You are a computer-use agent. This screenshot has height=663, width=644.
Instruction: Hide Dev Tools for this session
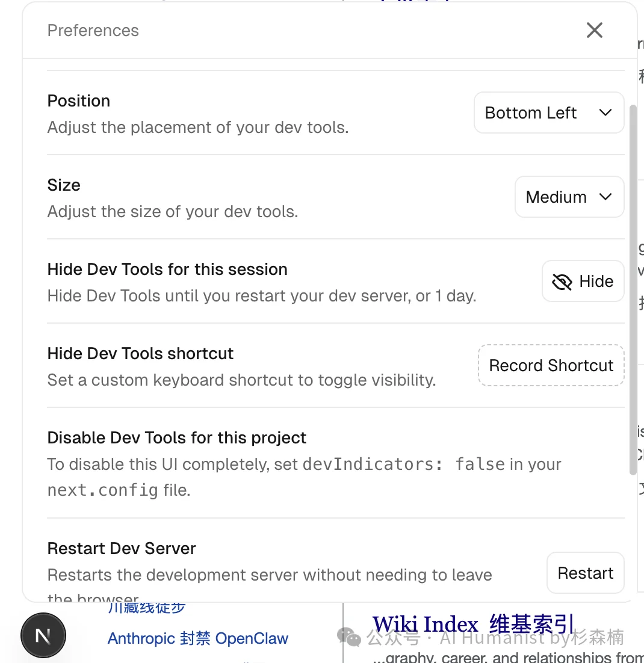tap(583, 281)
